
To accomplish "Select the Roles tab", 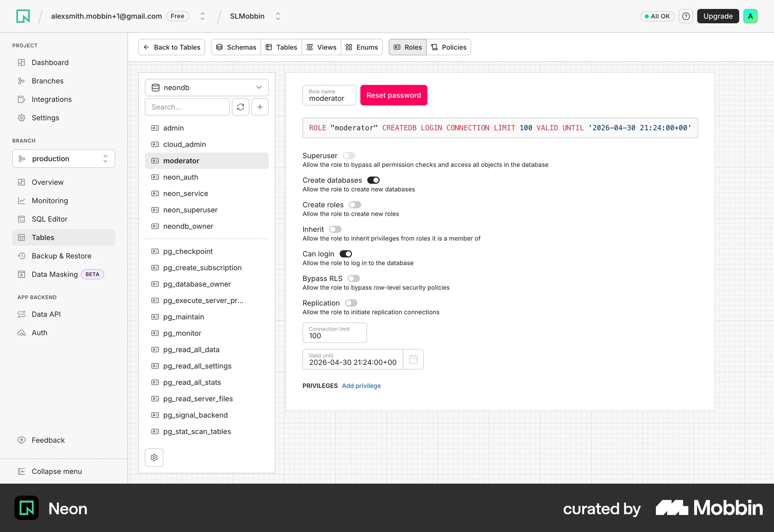I will tap(408, 47).
